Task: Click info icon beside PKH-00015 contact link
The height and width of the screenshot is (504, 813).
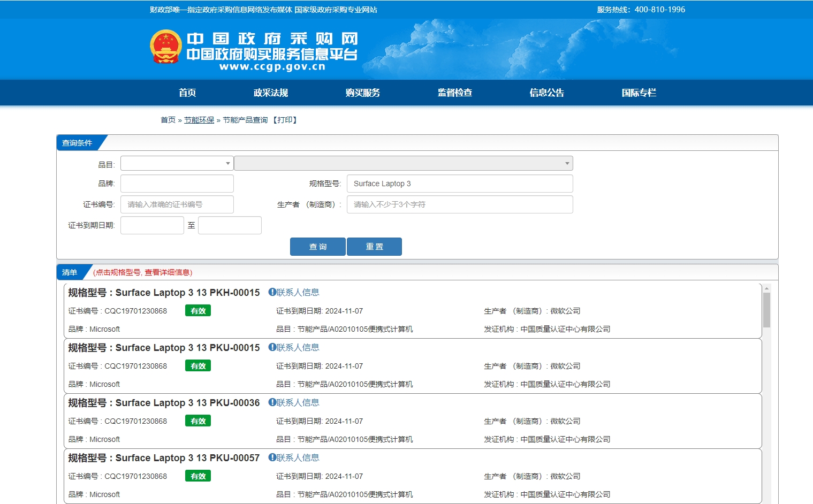Action: pyautogui.click(x=272, y=292)
